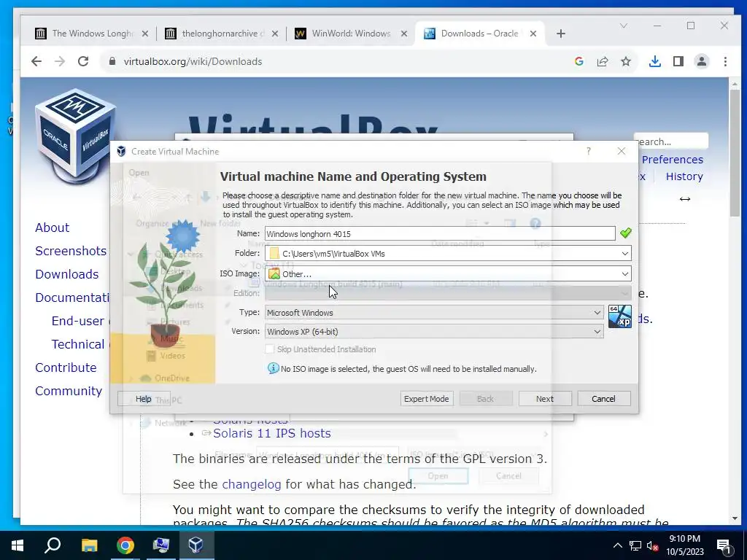Image resolution: width=747 pixels, height=560 pixels.
Task: Open Windows Start menu
Action: [18, 545]
